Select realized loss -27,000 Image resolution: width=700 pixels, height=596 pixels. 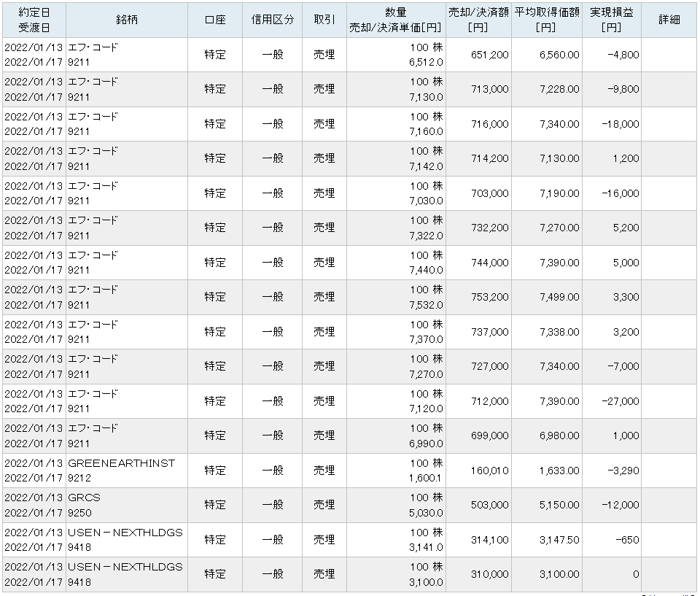tap(621, 401)
